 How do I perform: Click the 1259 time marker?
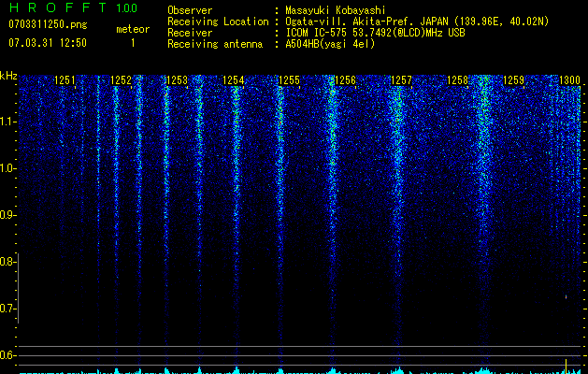point(513,80)
